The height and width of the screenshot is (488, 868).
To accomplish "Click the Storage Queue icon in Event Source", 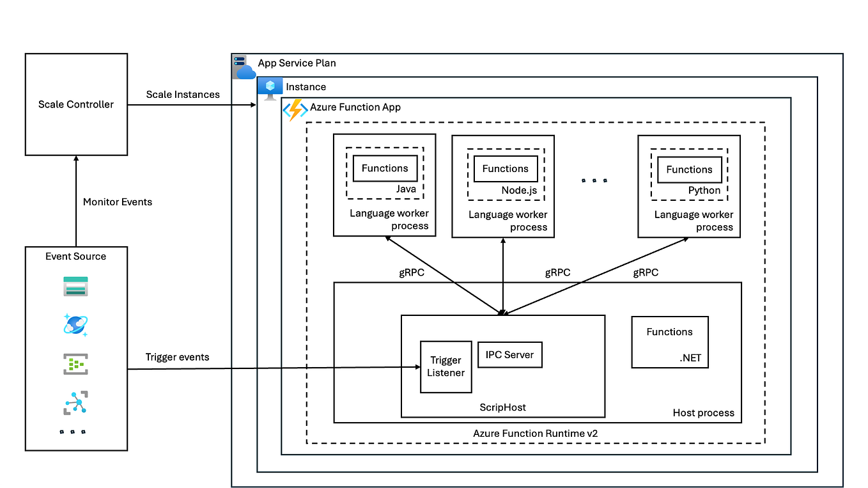I will pyautogui.click(x=75, y=286).
